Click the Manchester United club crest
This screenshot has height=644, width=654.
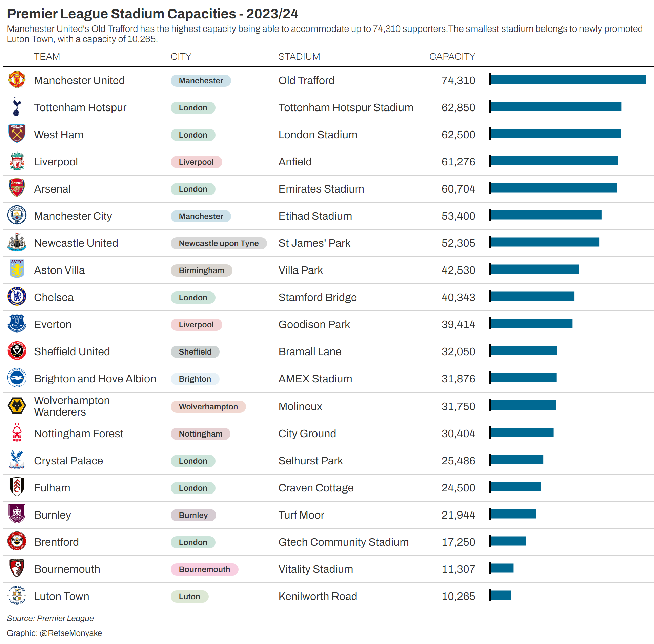point(17,80)
